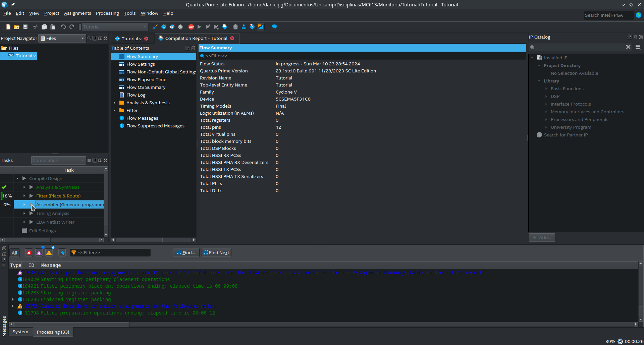The image size is (644, 345).
Task: Click the Table of Contents horizontal scrollbar
Action: tap(139, 240)
